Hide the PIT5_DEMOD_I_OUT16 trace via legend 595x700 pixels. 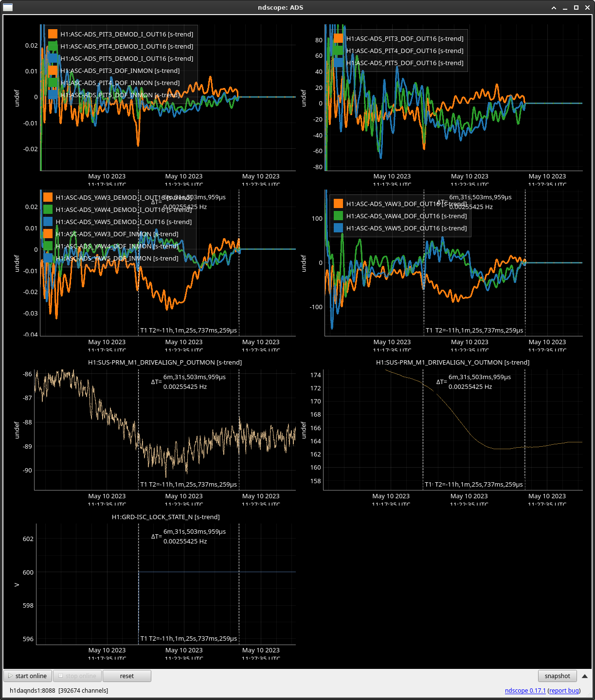tap(126, 58)
